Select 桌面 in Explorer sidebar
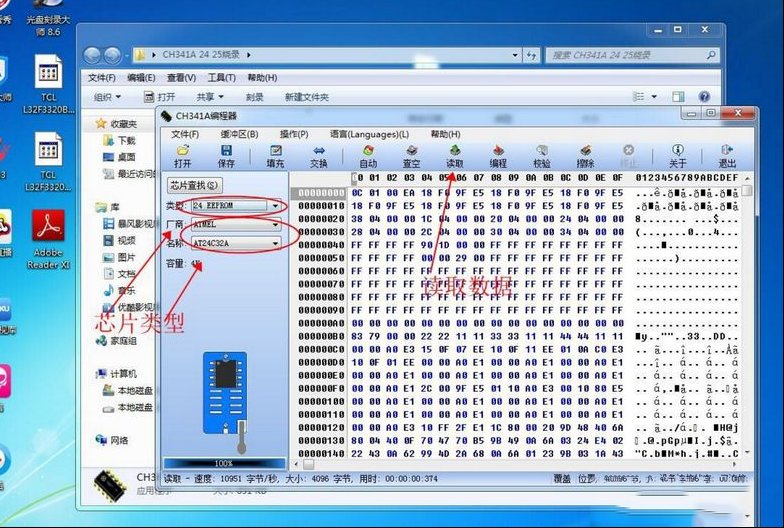 [x=120, y=157]
